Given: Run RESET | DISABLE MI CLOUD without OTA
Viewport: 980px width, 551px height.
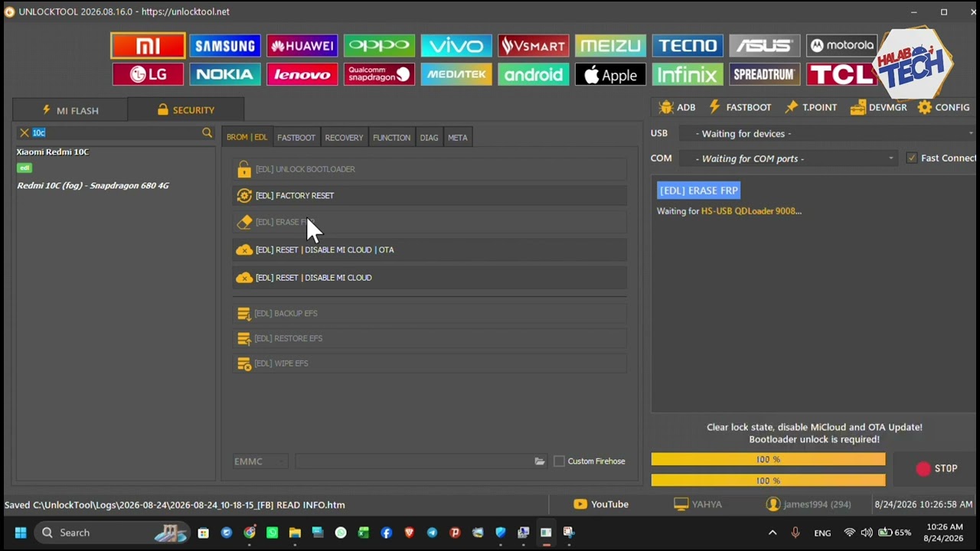Looking at the screenshot, I should click(x=430, y=278).
